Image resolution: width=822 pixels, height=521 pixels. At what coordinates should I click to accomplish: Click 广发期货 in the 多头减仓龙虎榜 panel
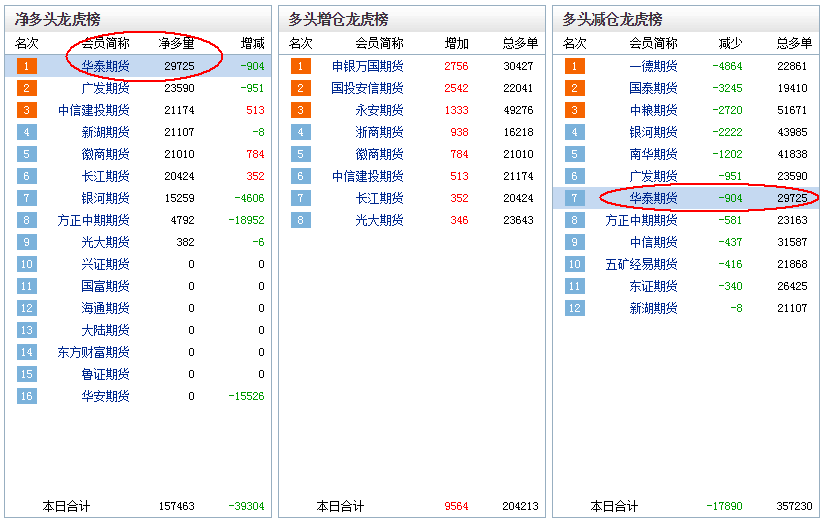[653, 176]
